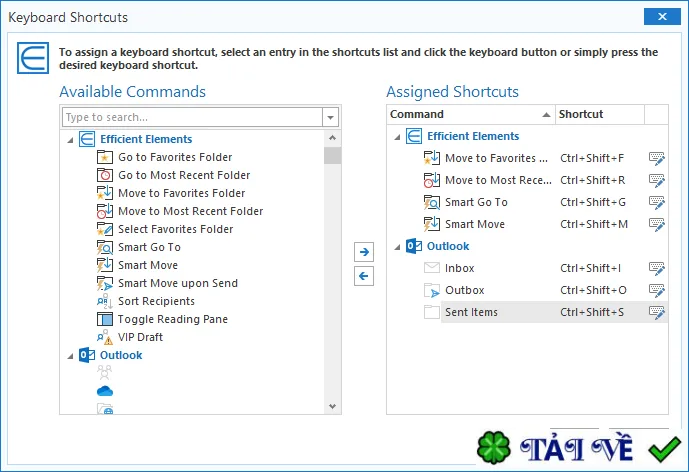Select 'Move to Favorites ...' in Assigned Shortcuts
This screenshot has height=472, width=689.
tap(496, 158)
